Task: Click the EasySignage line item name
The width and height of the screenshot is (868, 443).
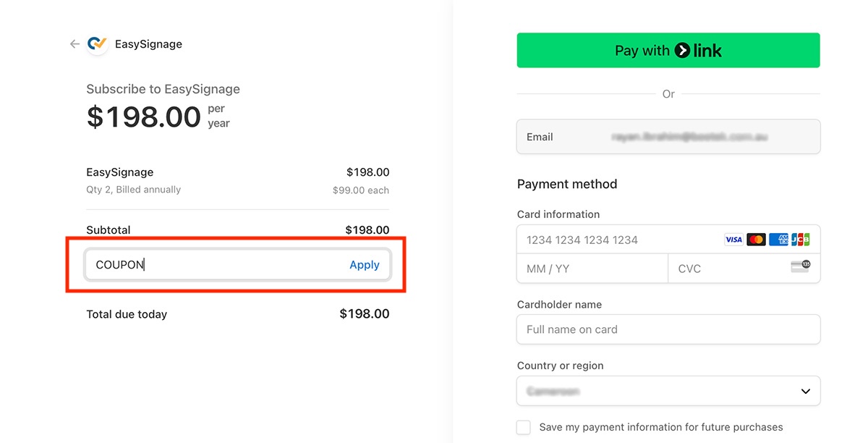Action: click(x=120, y=172)
